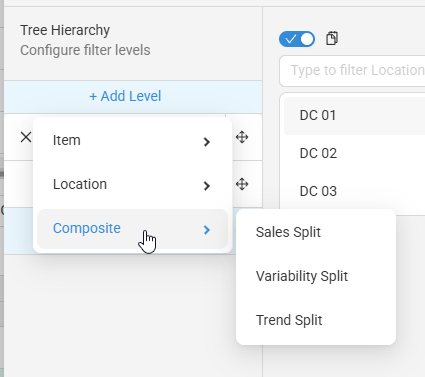Expand the blue chevron next to Composite
Image resolution: width=425 pixels, height=377 pixels.
(x=207, y=230)
